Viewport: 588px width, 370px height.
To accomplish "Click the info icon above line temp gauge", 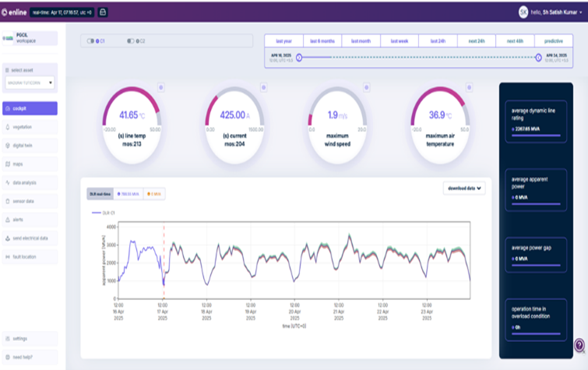I will click(x=161, y=87).
